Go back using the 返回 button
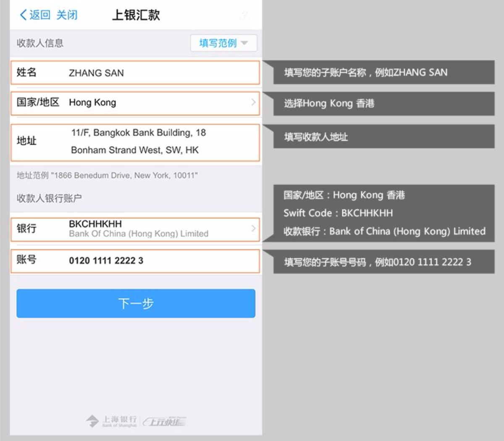 click(x=35, y=15)
